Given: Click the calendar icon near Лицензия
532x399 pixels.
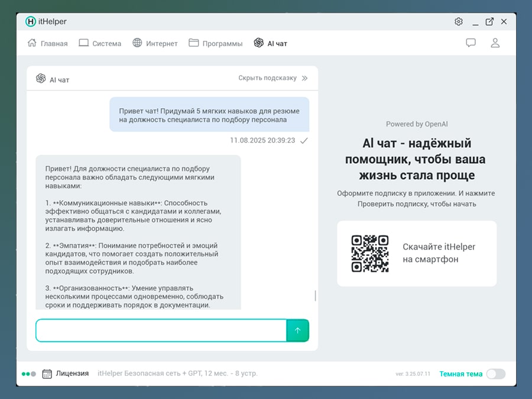Looking at the screenshot, I should pyautogui.click(x=47, y=374).
